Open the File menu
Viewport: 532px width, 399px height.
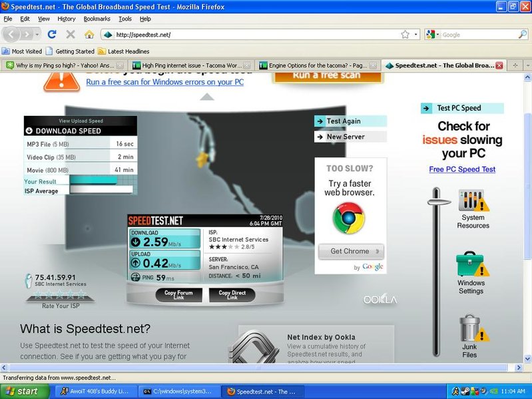click(7, 19)
